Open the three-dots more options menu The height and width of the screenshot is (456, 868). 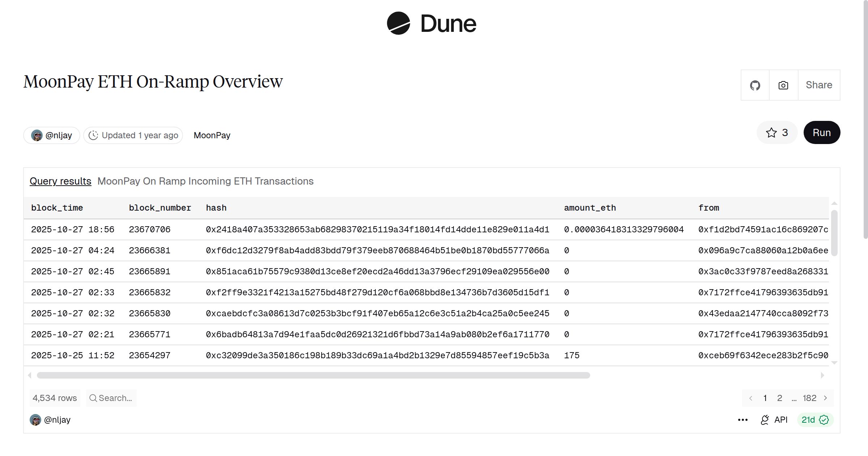tap(743, 420)
